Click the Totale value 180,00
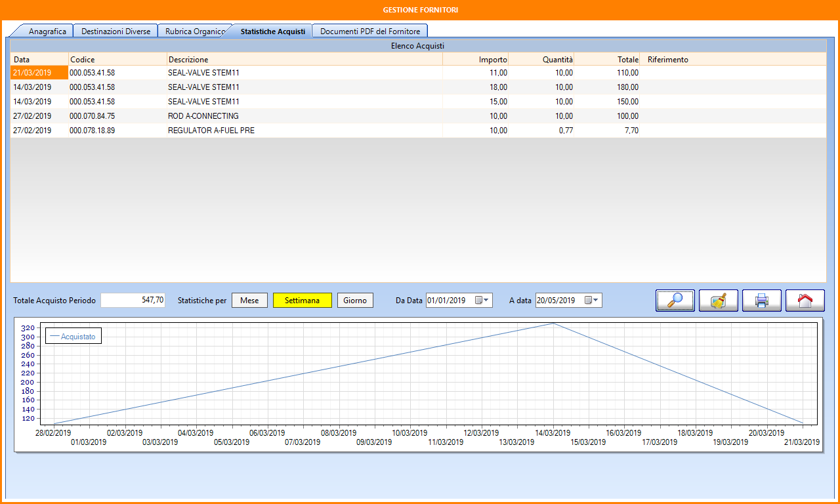The height and width of the screenshot is (504, 840). point(627,87)
